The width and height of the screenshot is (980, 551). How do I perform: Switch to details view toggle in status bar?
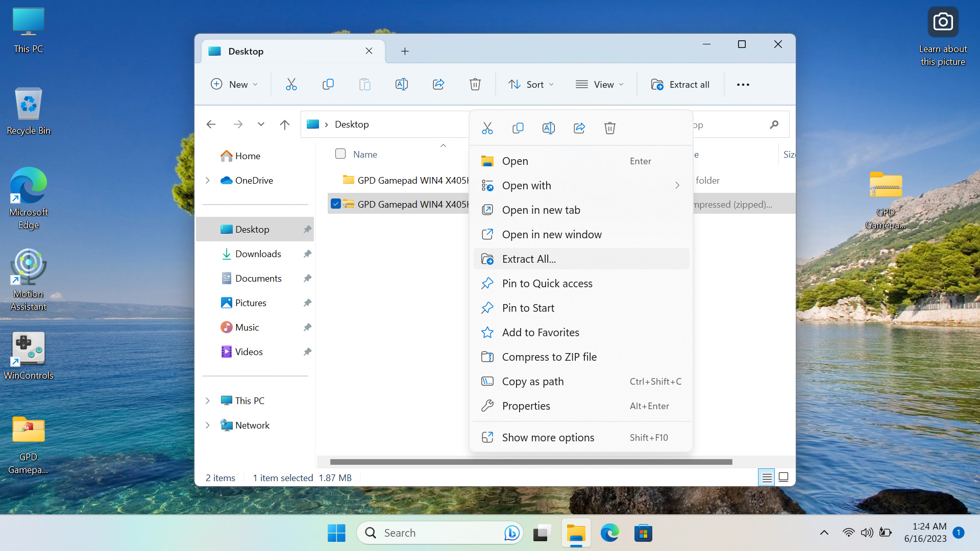click(x=767, y=478)
